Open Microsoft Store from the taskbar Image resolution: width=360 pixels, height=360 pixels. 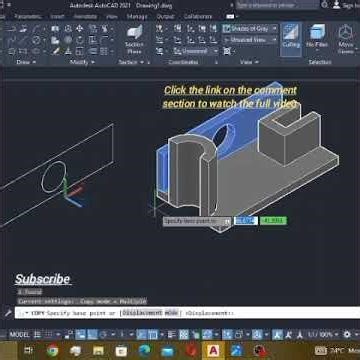click(x=121, y=350)
